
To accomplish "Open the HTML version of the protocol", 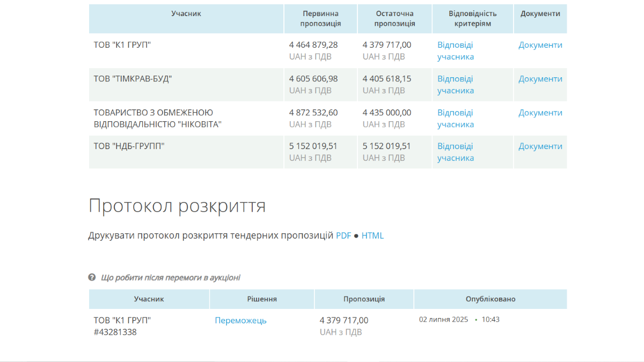I will coord(373,235).
